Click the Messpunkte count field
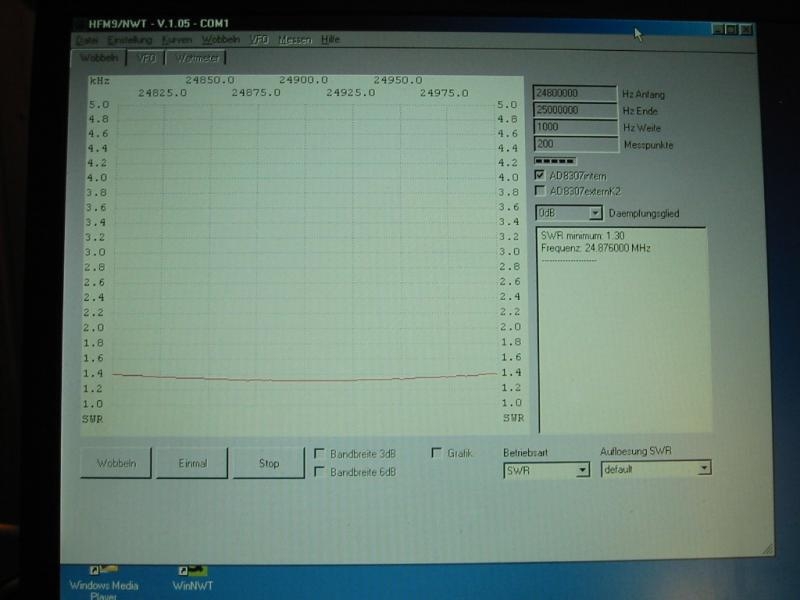 (576, 144)
